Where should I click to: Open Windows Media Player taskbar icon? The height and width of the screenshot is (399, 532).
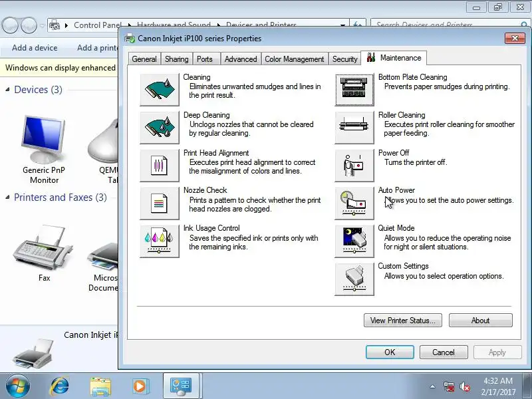click(140, 386)
